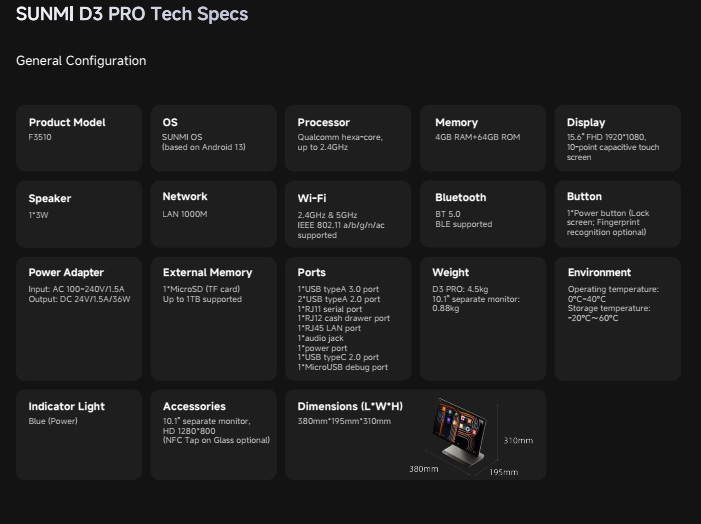The height and width of the screenshot is (524, 701).
Task: Select the Weight spec card
Action: tap(483, 319)
